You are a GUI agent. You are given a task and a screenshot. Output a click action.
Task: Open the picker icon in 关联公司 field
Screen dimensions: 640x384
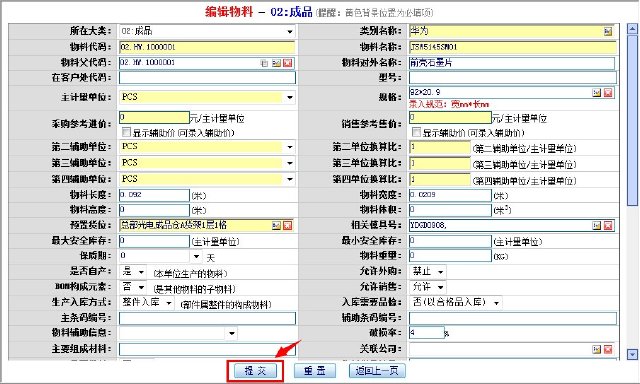596,349
